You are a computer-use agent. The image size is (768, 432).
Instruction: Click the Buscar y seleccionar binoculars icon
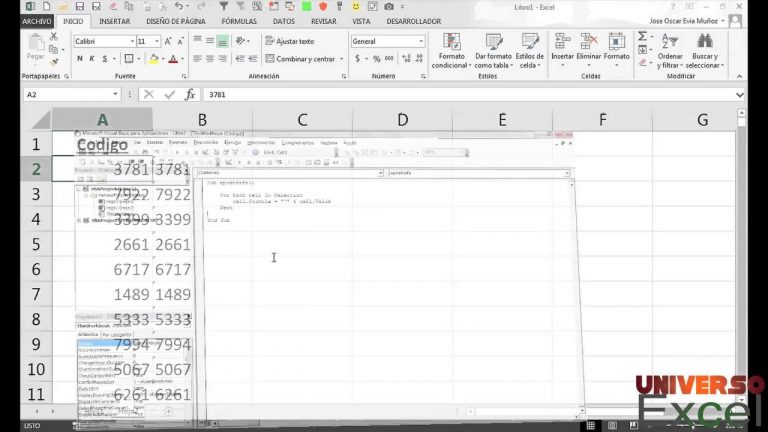coord(706,42)
